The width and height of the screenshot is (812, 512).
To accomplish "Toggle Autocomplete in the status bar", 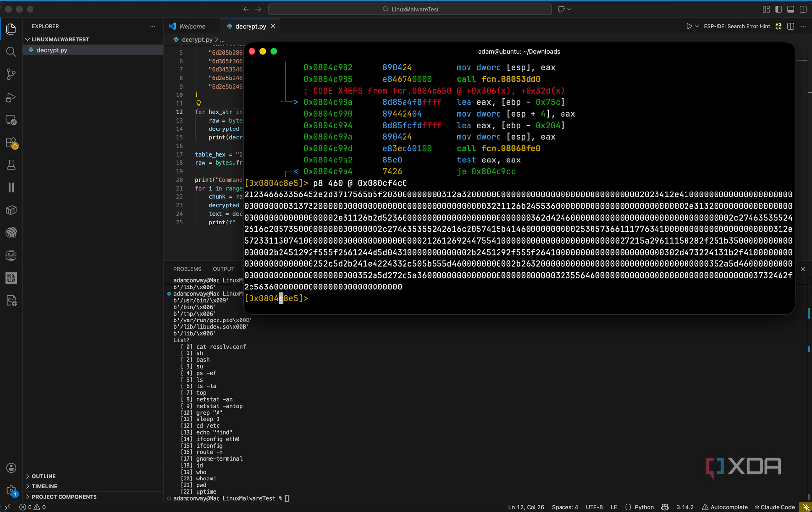I will tap(725, 507).
